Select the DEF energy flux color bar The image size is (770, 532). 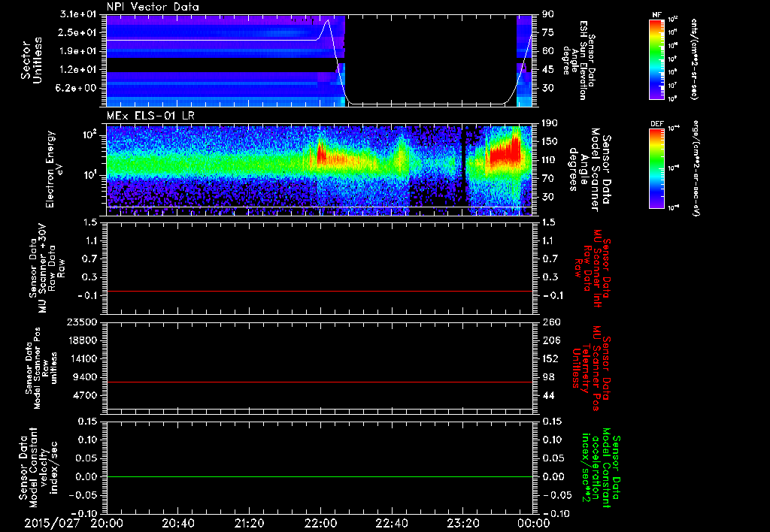656,168
